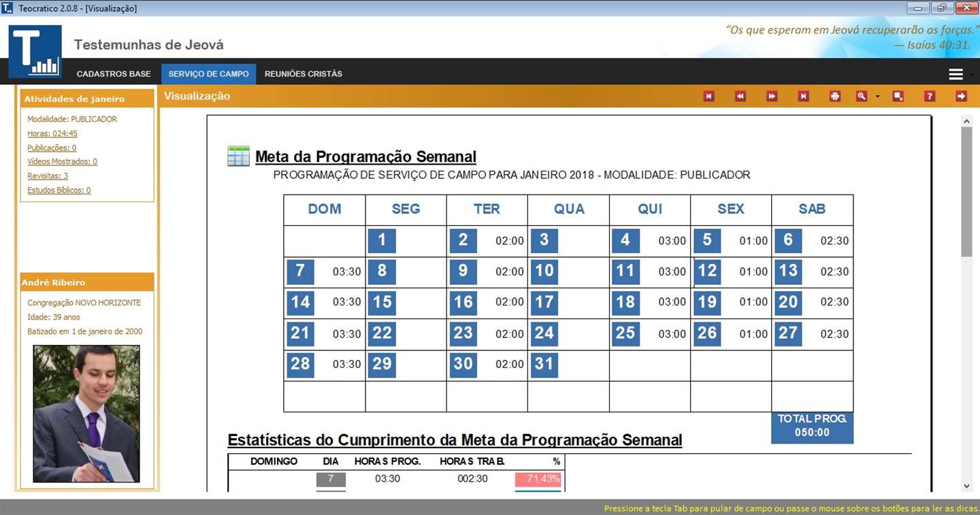Viewport: 980px width, 515px height.
Task: Go to previous page of the report
Action: [740, 97]
